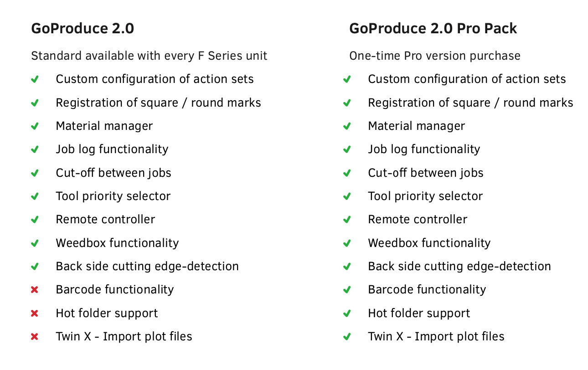
Task: Click checkmark beside standard Job log functionality
Action: click(x=35, y=149)
